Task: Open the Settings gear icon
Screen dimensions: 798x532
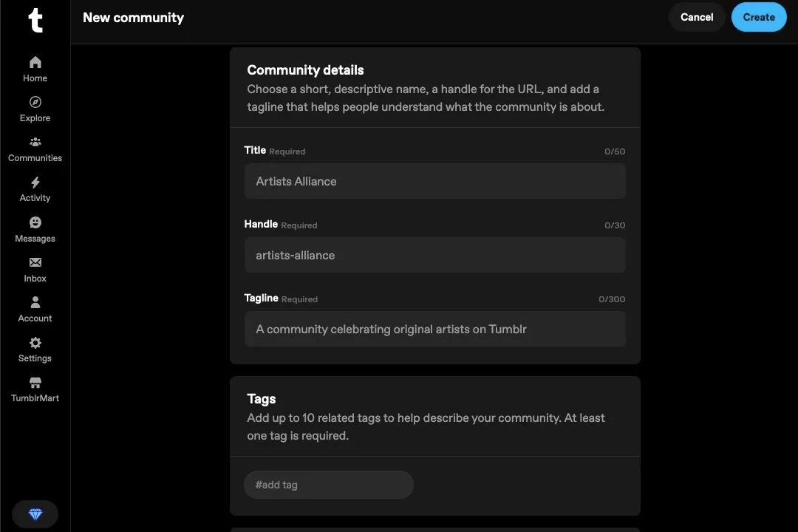Action: 35,343
